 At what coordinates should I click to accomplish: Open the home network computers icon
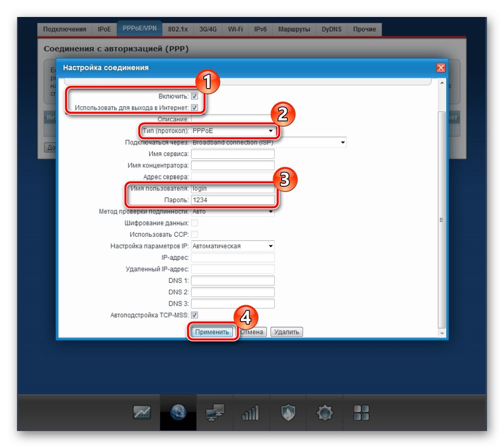(215, 412)
